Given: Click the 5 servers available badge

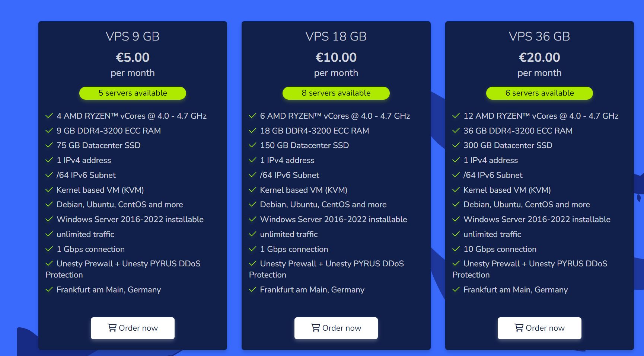Looking at the screenshot, I should [133, 93].
